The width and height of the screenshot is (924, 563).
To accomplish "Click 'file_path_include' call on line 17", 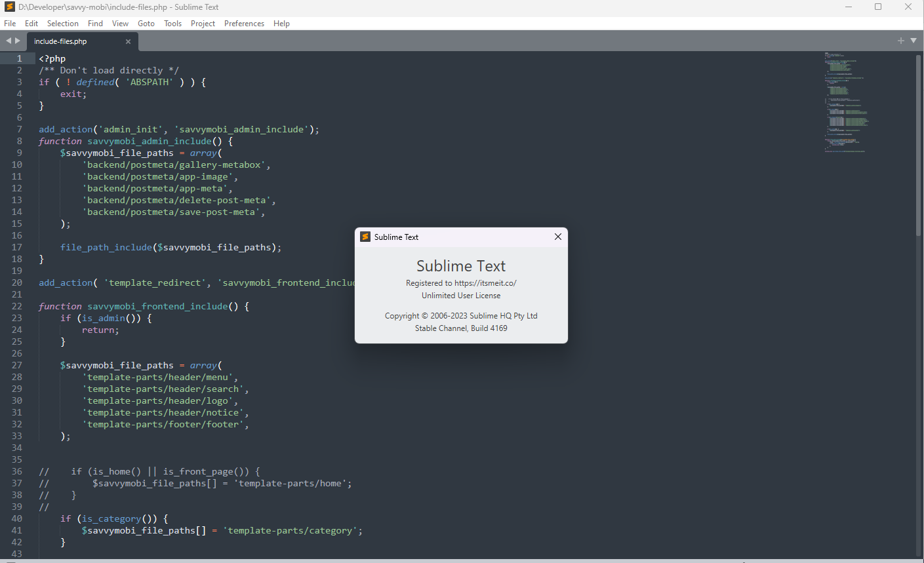I will click(x=106, y=247).
